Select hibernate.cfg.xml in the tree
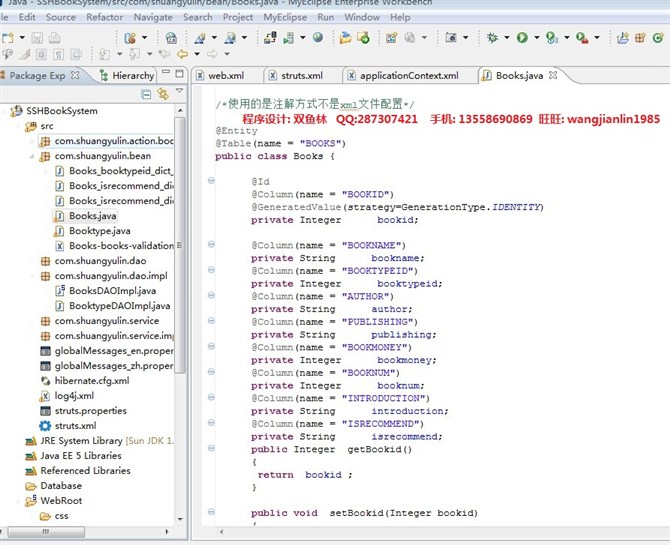The height and width of the screenshot is (545, 670). point(92,380)
